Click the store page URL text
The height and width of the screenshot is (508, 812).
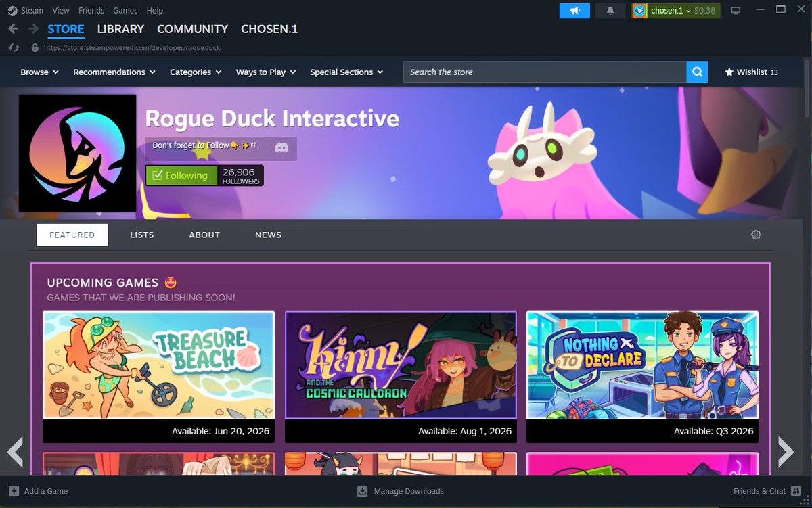click(x=132, y=48)
